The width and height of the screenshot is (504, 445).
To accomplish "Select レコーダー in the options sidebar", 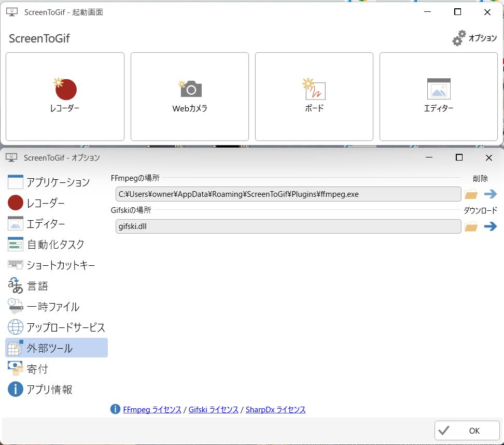I will click(57, 203).
